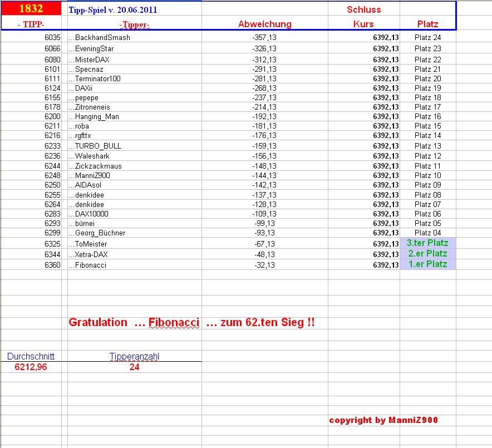Screen dimensions: 492x448
Task: Select the deviation value -32,13
Action: point(264,265)
